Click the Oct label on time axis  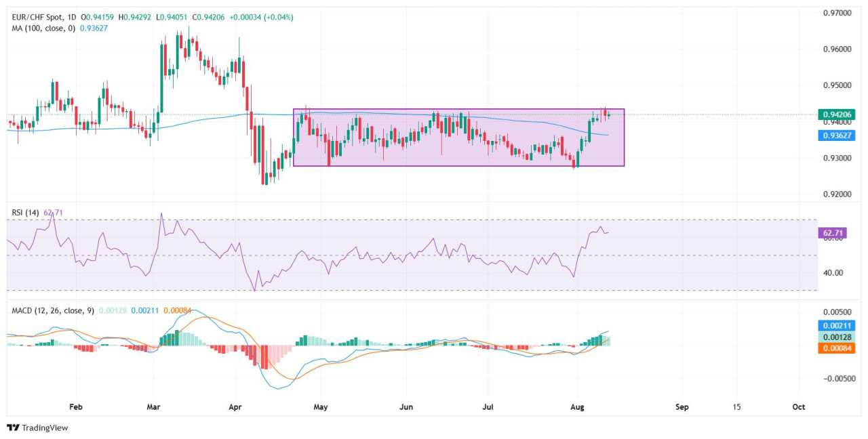coord(799,406)
